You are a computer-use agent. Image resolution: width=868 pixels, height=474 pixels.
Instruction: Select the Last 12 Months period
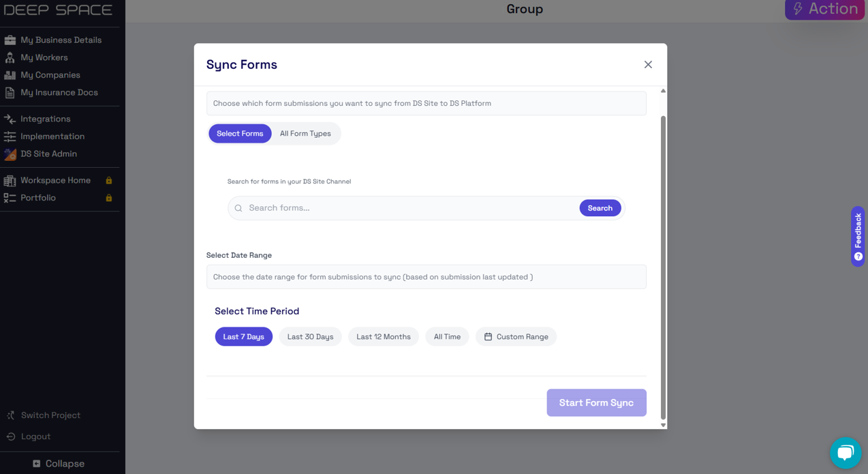coord(384,337)
